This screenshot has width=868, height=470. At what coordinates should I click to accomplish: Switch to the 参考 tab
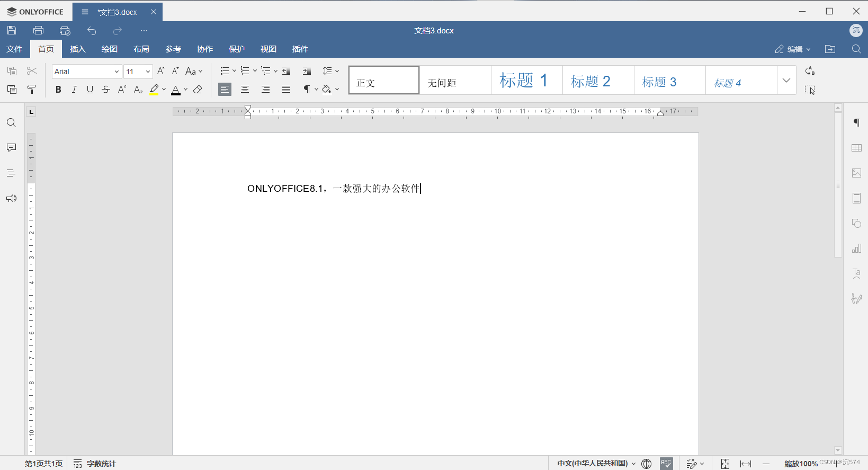tap(173, 49)
